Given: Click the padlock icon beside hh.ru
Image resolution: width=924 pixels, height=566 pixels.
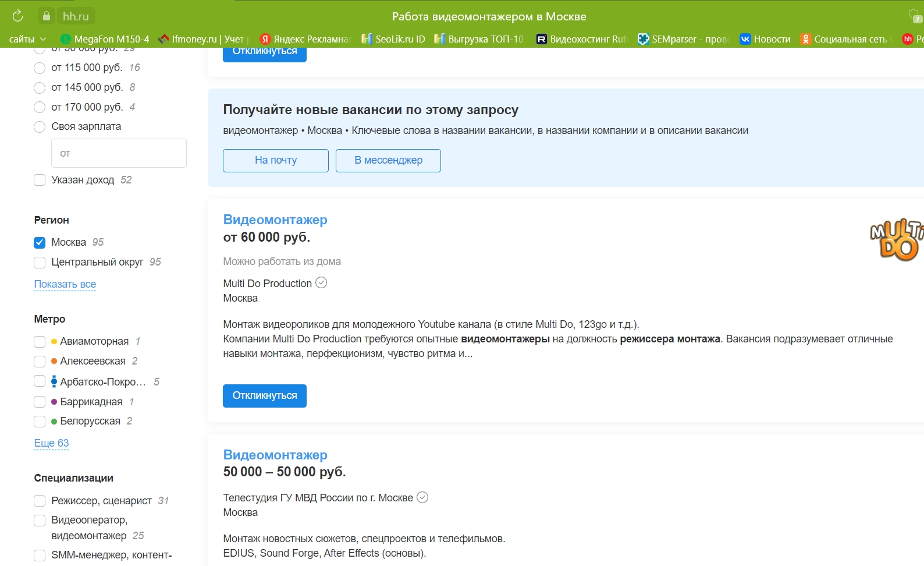Looking at the screenshot, I should pyautogui.click(x=47, y=16).
